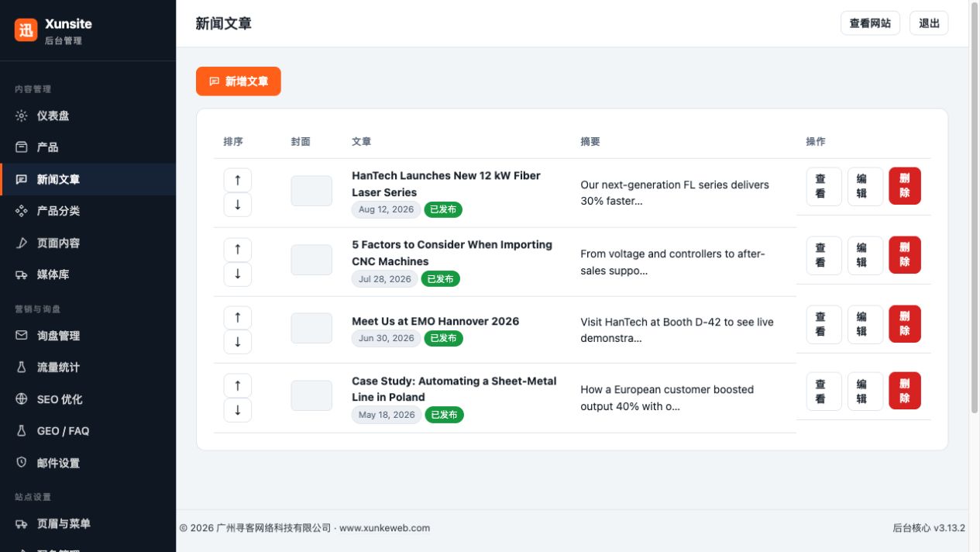Image resolution: width=980 pixels, height=552 pixels.
Task: Click the 询盘管理 envelope icon
Action: (22, 336)
